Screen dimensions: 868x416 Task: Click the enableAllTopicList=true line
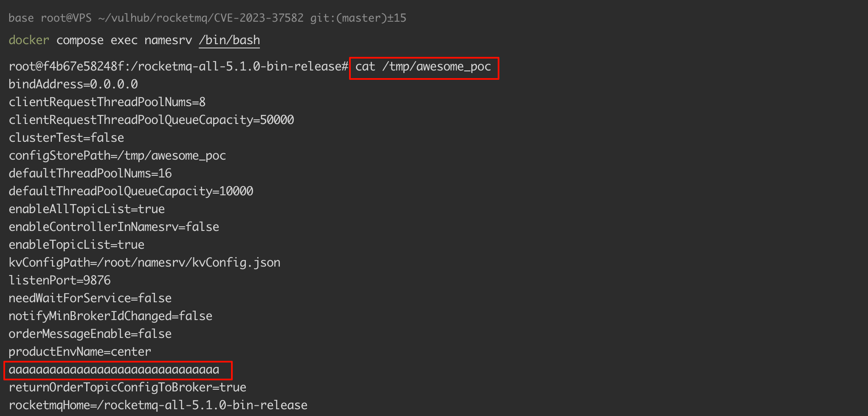tap(87, 209)
